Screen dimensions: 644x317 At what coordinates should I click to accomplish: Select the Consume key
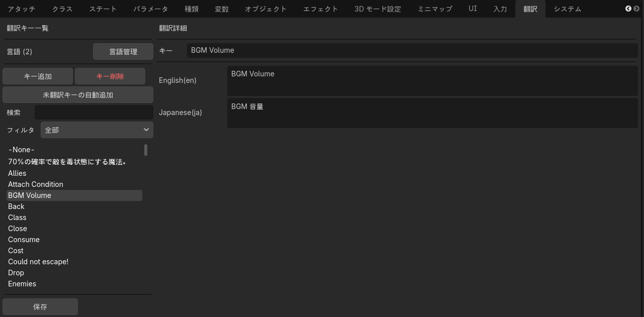[x=74, y=239]
